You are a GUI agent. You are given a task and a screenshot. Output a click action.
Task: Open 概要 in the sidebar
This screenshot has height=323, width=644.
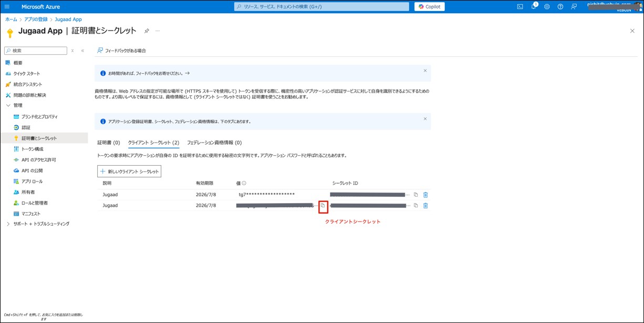(18, 63)
